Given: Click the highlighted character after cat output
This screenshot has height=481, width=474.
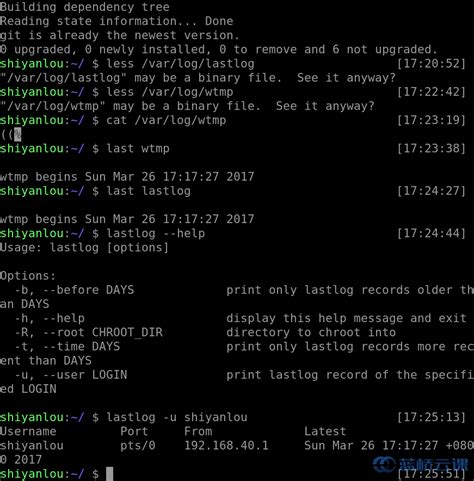Looking at the screenshot, I should pos(18,134).
